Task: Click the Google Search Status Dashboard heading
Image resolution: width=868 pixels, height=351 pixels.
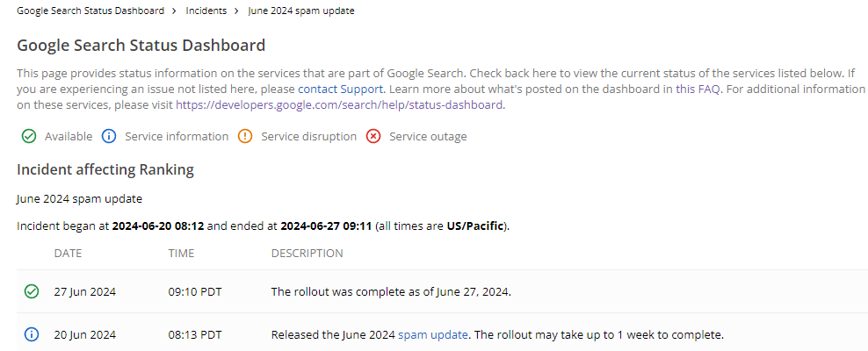Action: (x=141, y=46)
